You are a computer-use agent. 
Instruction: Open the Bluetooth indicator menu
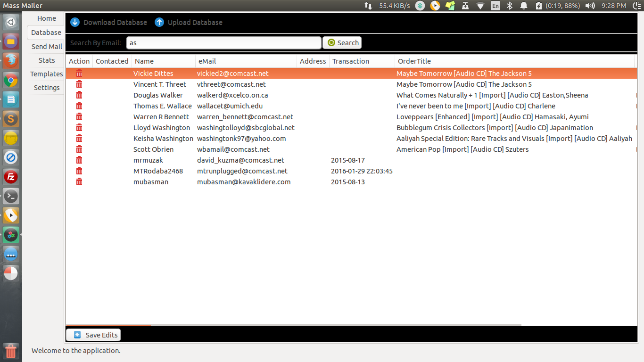(509, 6)
